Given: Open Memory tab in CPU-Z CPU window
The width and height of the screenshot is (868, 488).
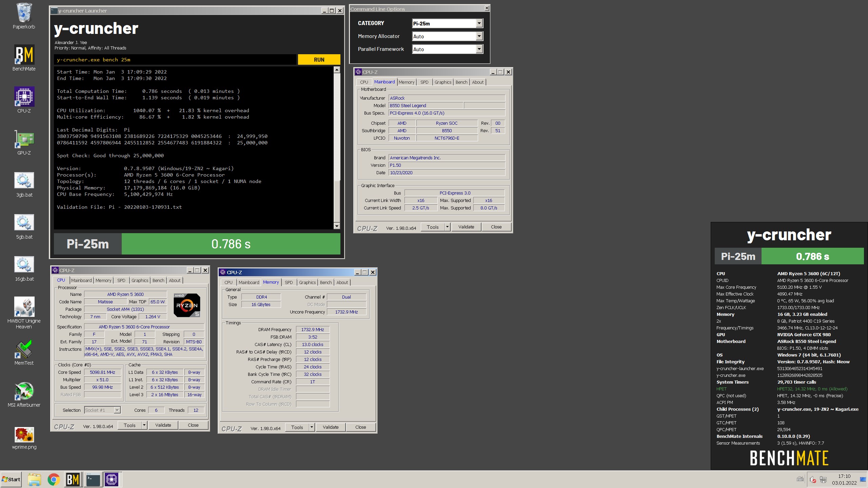Looking at the screenshot, I should click(x=103, y=280).
